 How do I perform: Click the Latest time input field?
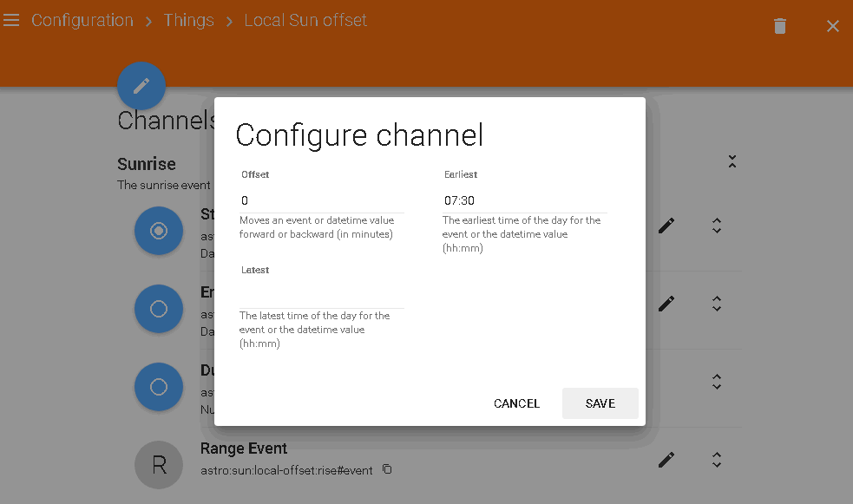pyautogui.click(x=321, y=296)
